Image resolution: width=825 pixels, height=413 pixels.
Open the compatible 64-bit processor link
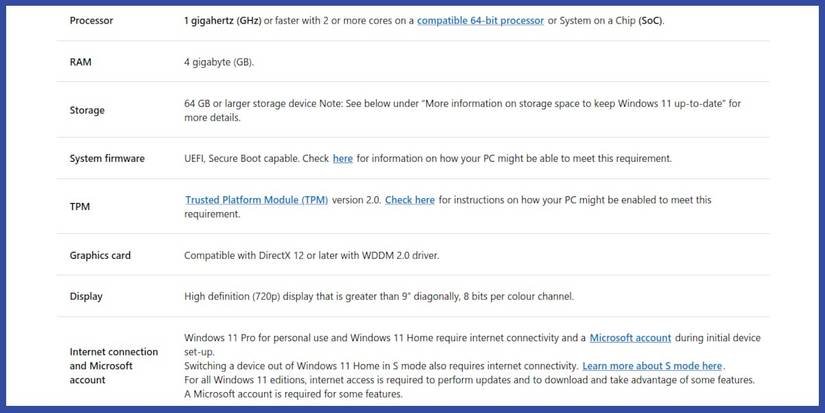pyautogui.click(x=480, y=20)
